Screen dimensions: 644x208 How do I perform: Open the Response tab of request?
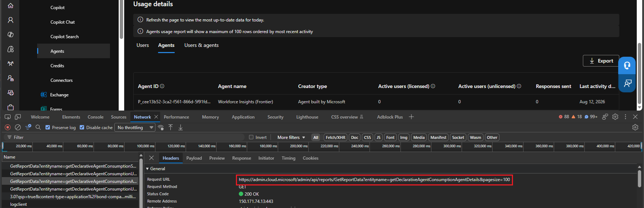tap(242, 158)
